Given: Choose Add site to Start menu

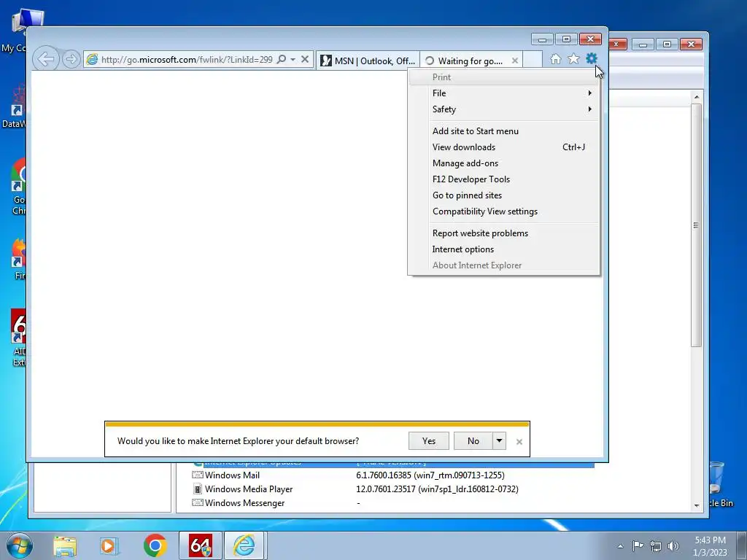Looking at the screenshot, I should 504,131.
